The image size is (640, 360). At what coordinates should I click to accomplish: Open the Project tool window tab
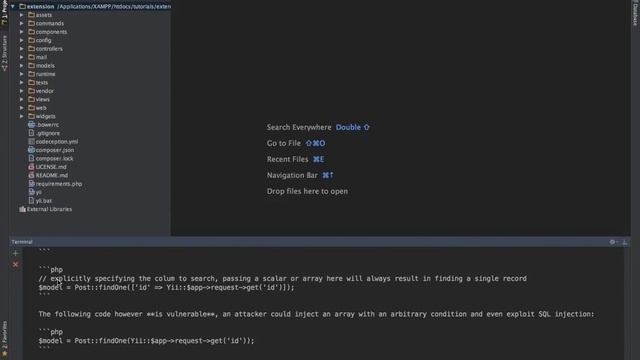[x=4, y=12]
